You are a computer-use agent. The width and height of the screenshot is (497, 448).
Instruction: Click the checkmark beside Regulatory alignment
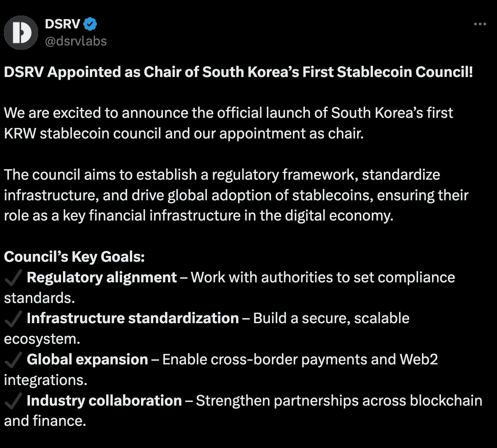coord(13,278)
